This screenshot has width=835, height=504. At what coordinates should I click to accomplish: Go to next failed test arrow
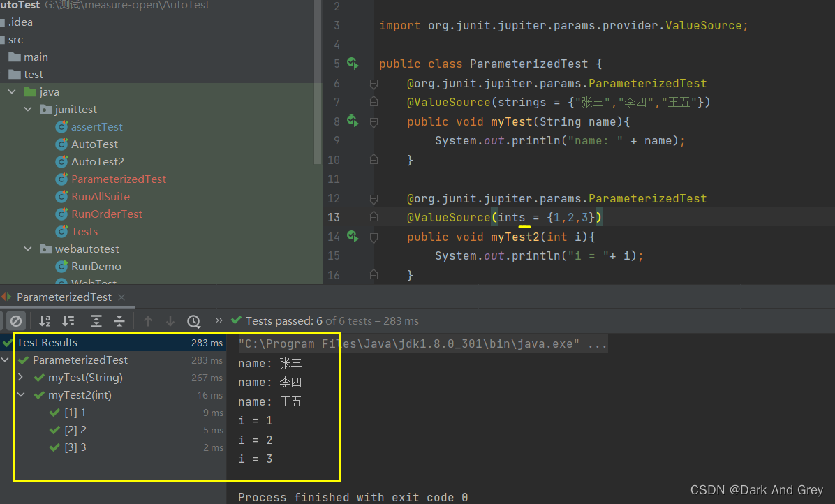click(170, 321)
